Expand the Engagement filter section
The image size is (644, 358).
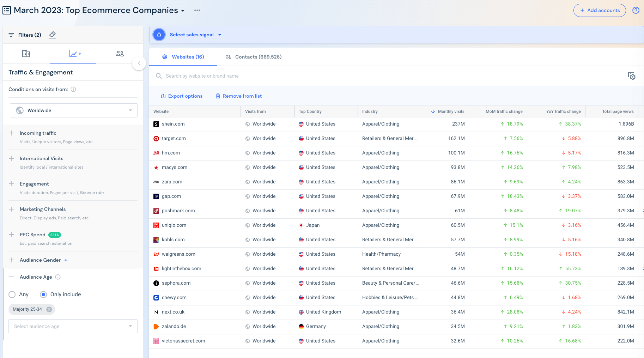[x=11, y=184]
